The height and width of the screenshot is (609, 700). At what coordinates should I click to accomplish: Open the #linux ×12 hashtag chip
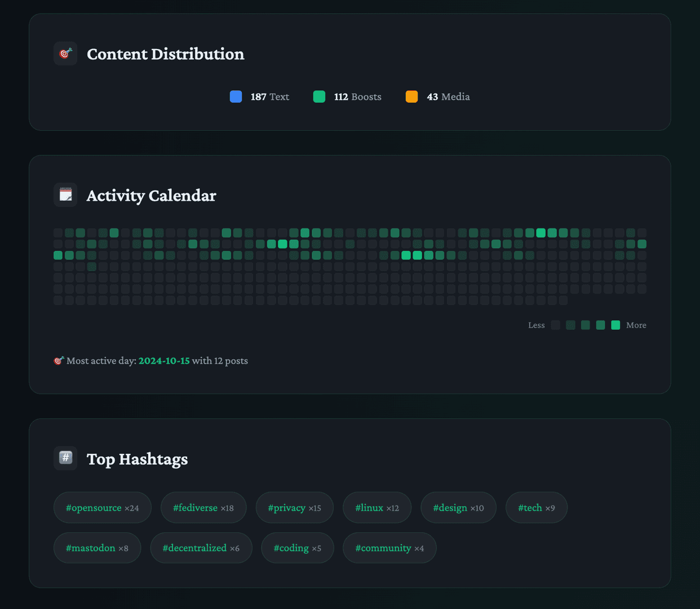point(377,507)
